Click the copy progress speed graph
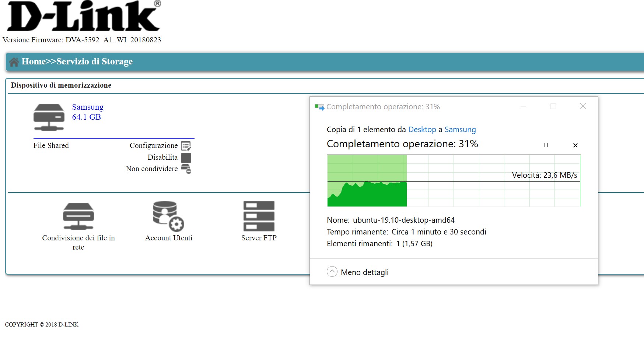 coord(454,181)
